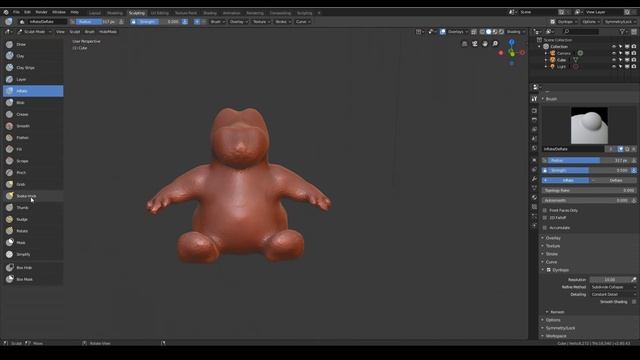This screenshot has height=360, width=640.
Task: Select the Simplify brush tool
Action: tap(33, 254)
